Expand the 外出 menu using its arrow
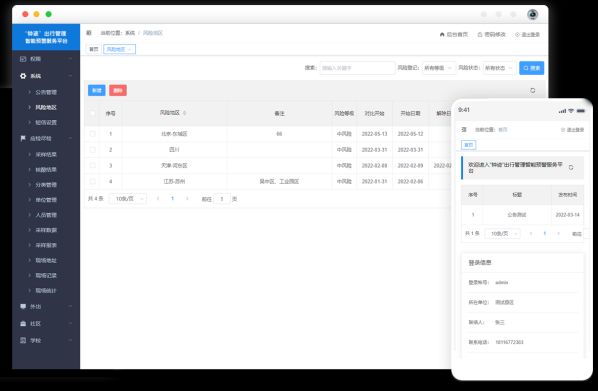 point(70,306)
